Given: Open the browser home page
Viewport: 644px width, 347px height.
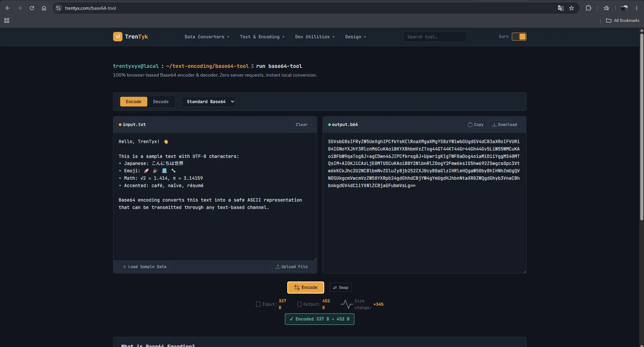Looking at the screenshot, I should coord(44,8).
